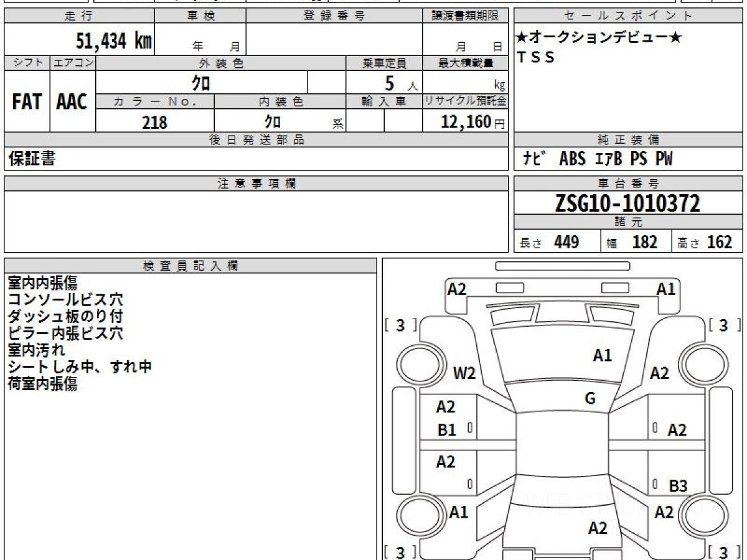This screenshot has height=560, width=747.
Task: Select the ピラー内張ビス穴 inspector note
Action: [x=65, y=334]
